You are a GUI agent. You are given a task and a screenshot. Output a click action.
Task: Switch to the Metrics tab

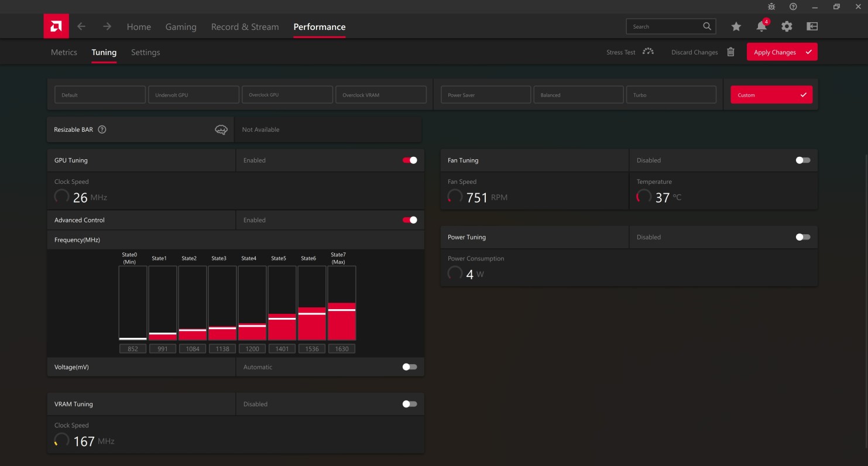[64, 52]
